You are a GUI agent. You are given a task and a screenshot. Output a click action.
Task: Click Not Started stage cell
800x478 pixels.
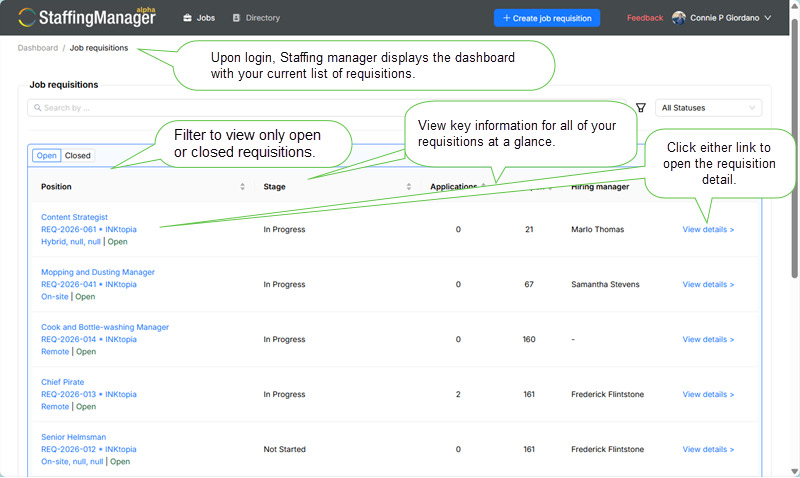point(285,449)
